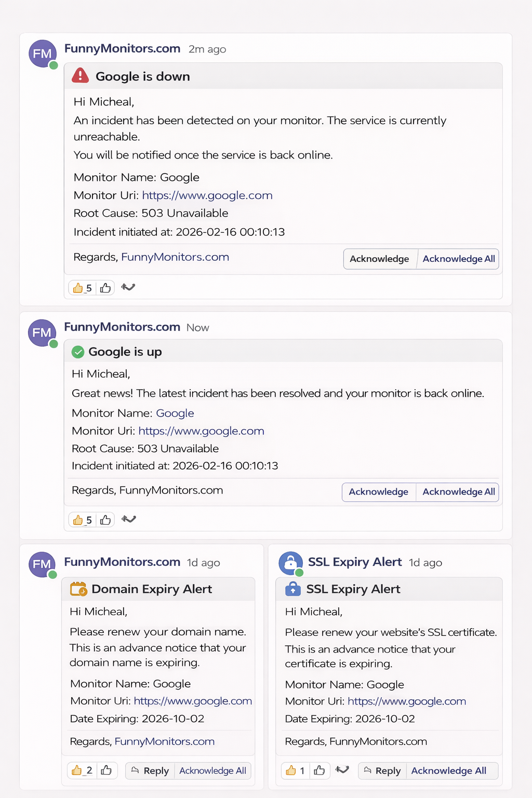Click the green checkmark icon on Google is up

click(x=78, y=352)
